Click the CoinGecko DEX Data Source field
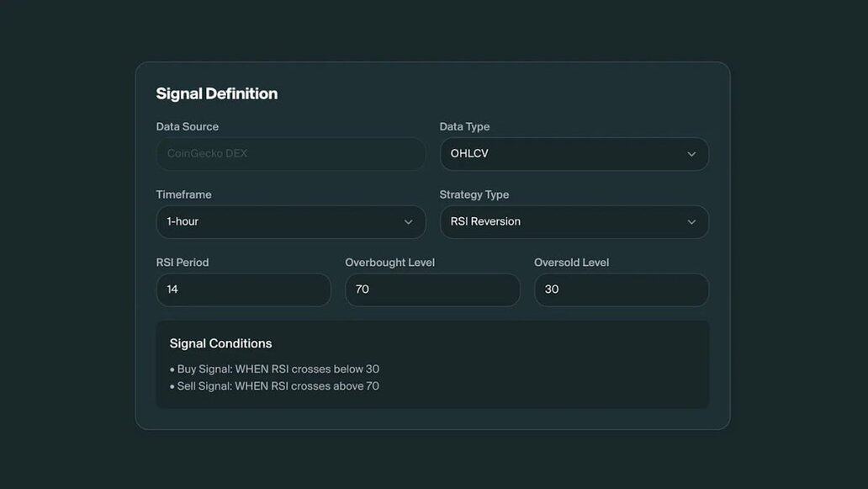The width and height of the screenshot is (868, 489). tap(290, 154)
